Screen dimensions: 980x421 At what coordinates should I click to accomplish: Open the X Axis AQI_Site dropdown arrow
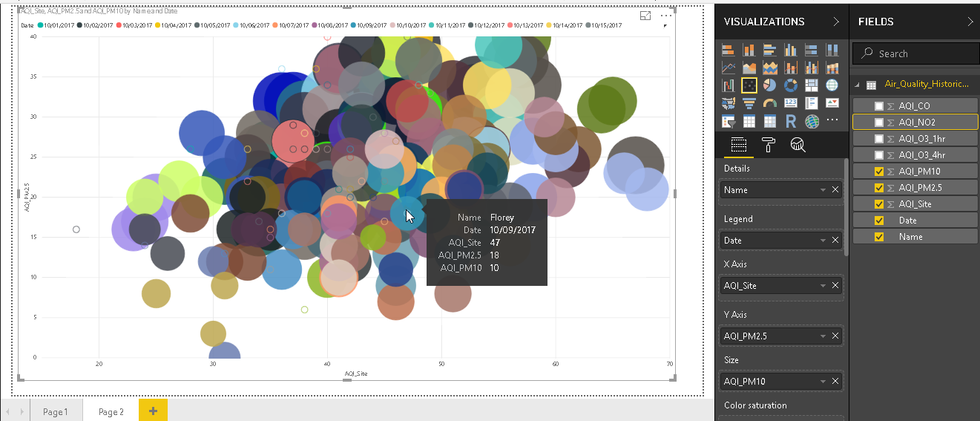click(823, 286)
